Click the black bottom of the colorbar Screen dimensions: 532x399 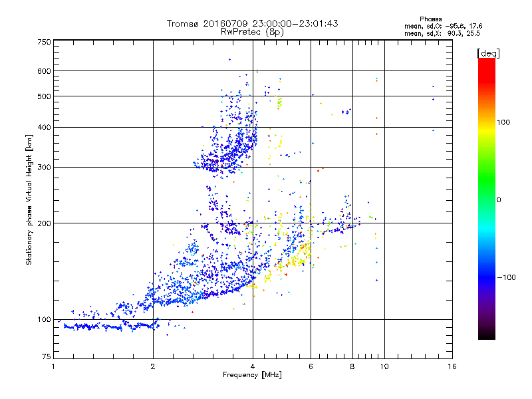tap(487, 334)
